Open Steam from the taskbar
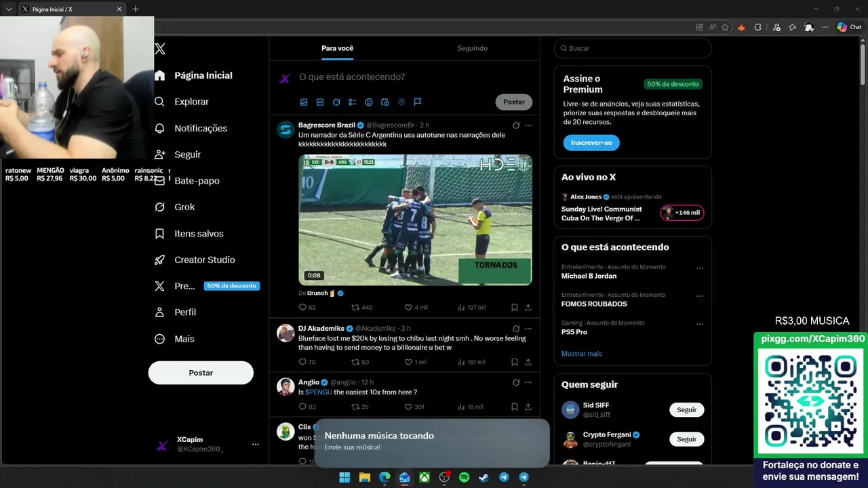 [484, 477]
